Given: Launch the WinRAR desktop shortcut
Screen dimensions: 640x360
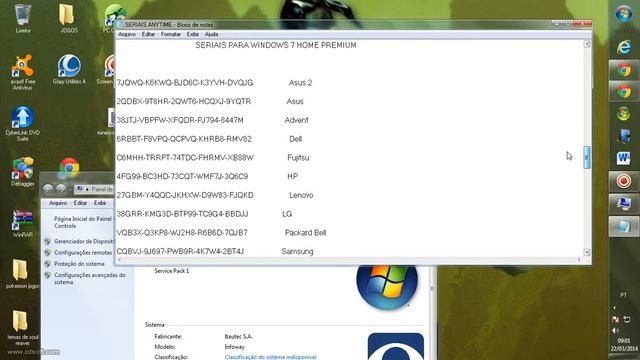Looking at the screenshot, I should [x=22, y=223].
